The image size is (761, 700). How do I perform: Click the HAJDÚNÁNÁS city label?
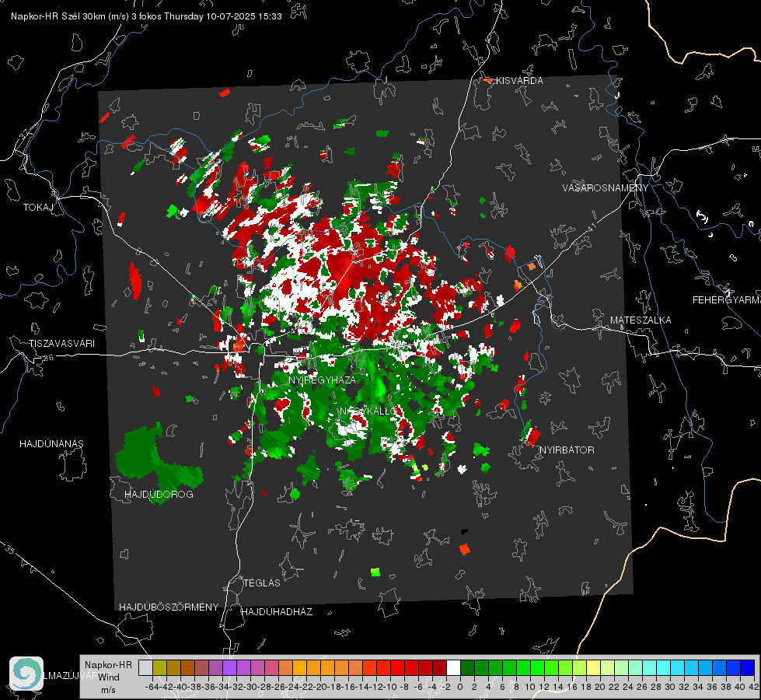[x=51, y=444]
